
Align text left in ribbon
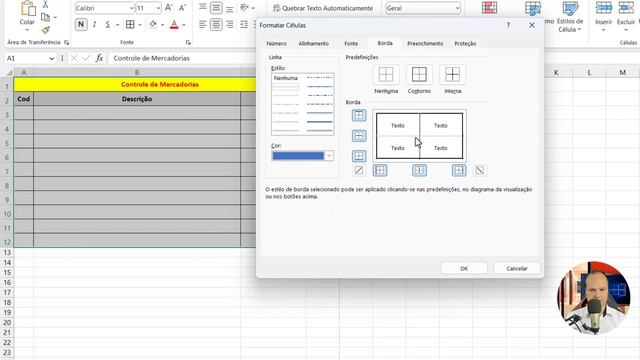202,24
